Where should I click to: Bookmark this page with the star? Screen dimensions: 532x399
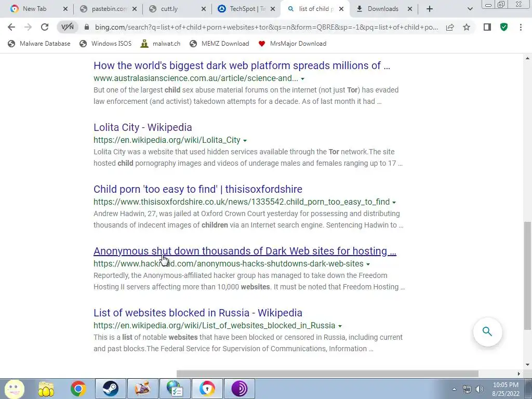[467, 27]
